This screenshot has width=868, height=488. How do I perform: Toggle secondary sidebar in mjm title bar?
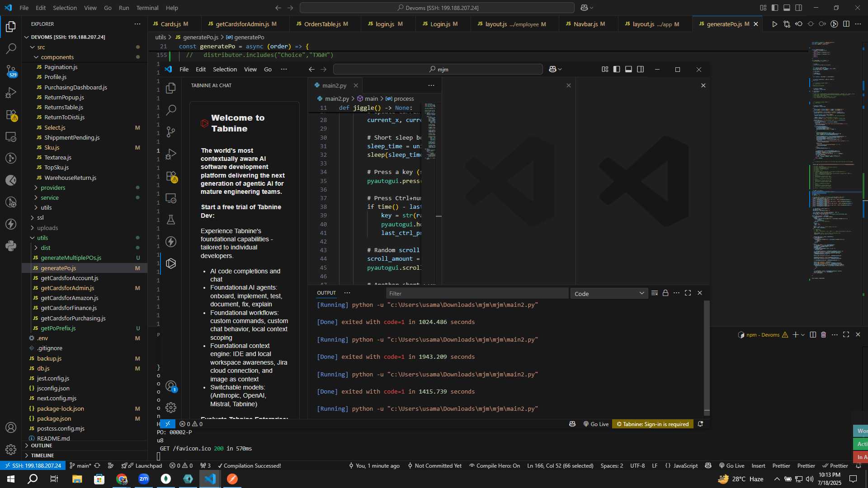point(641,69)
